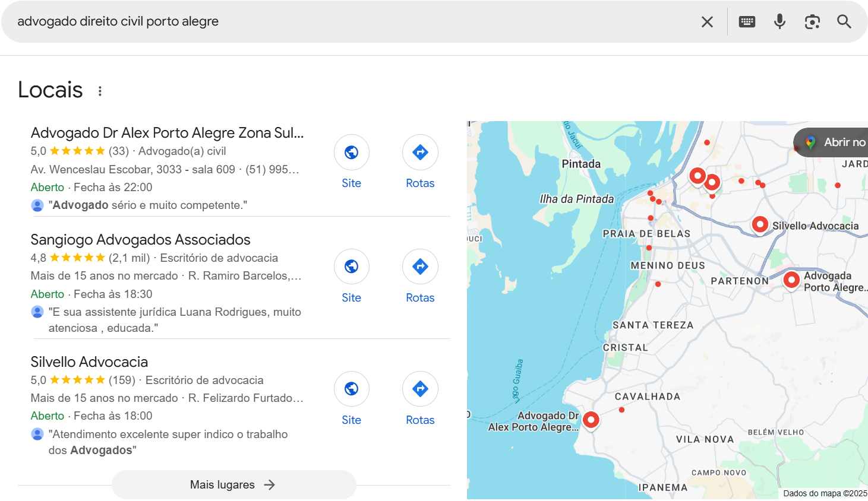868x501 pixels.
Task: Click the "Aberto · Fecha às 22:00" hours text
Action: pyautogui.click(x=91, y=188)
